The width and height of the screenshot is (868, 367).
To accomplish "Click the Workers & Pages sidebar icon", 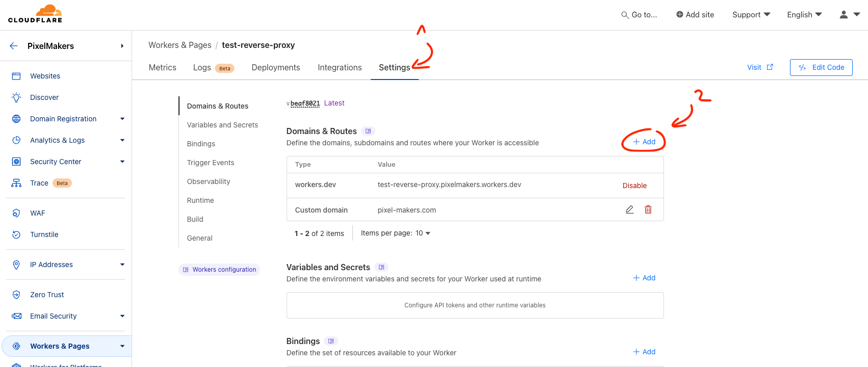I will click(x=16, y=346).
